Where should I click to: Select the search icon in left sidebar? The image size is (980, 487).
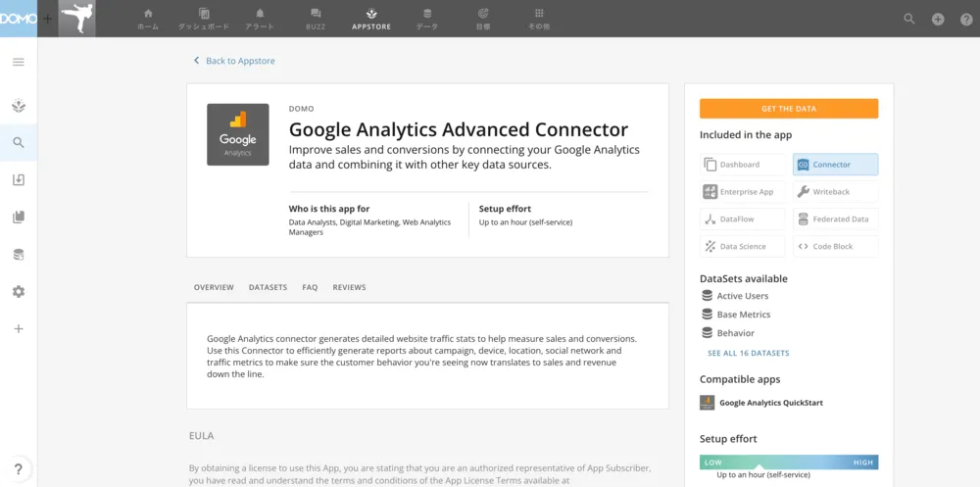pyautogui.click(x=19, y=142)
